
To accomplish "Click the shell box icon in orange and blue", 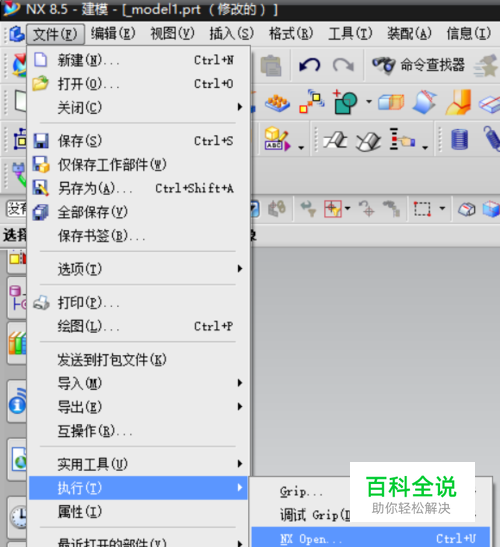I will (x=391, y=102).
